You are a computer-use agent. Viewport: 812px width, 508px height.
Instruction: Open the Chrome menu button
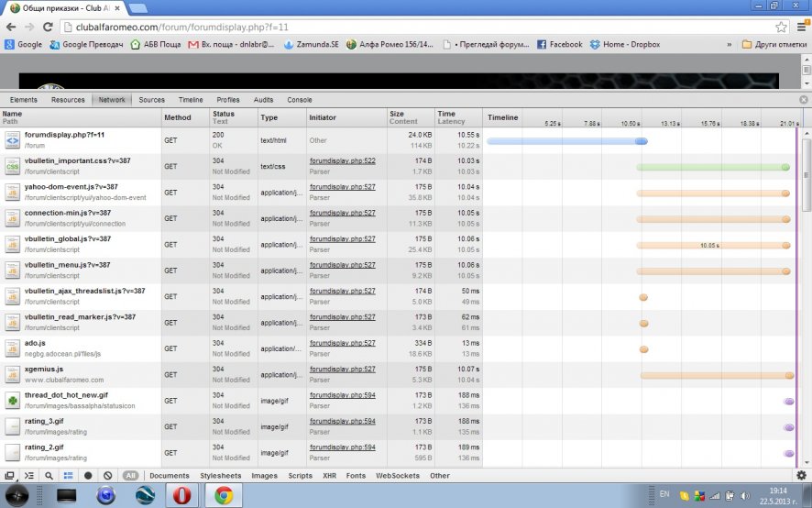click(x=800, y=28)
